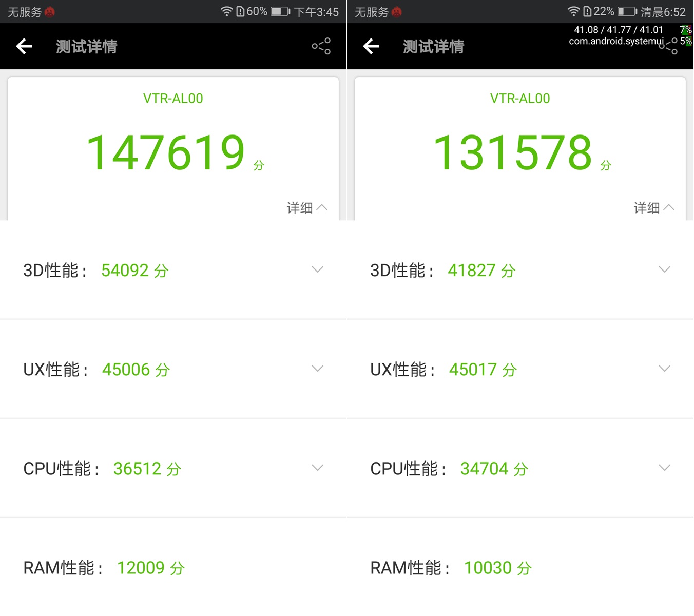694x616 pixels.
Task: Tap the back arrow on the left screen
Action: [x=24, y=46]
